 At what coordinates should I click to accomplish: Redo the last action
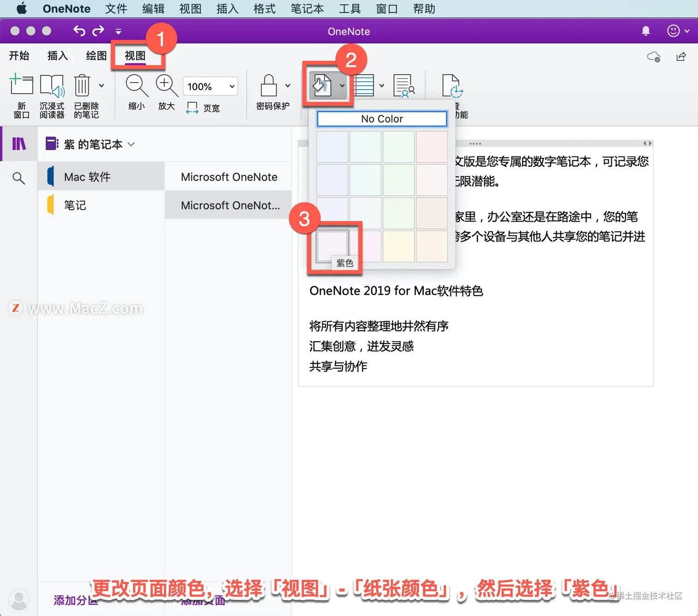(x=98, y=31)
